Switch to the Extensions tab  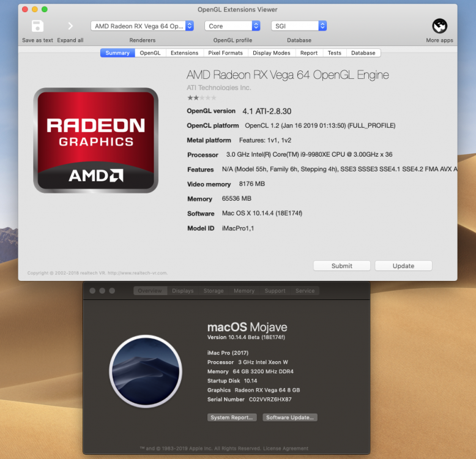(184, 53)
